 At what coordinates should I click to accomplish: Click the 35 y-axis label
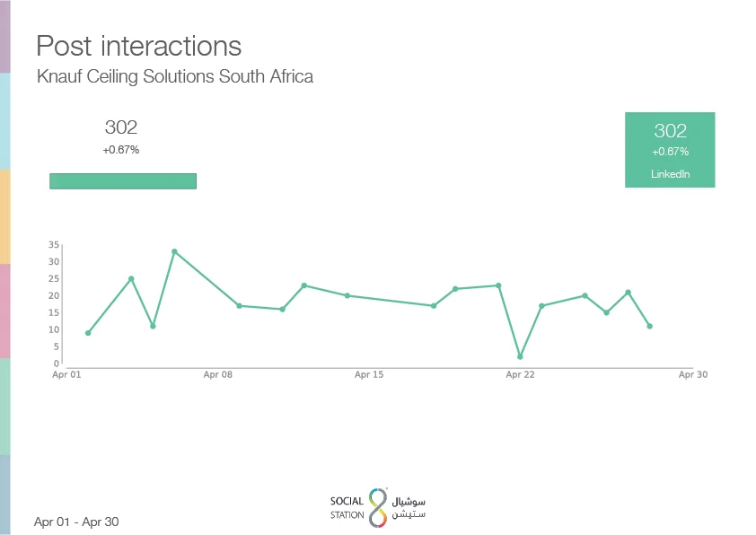point(54,245)
